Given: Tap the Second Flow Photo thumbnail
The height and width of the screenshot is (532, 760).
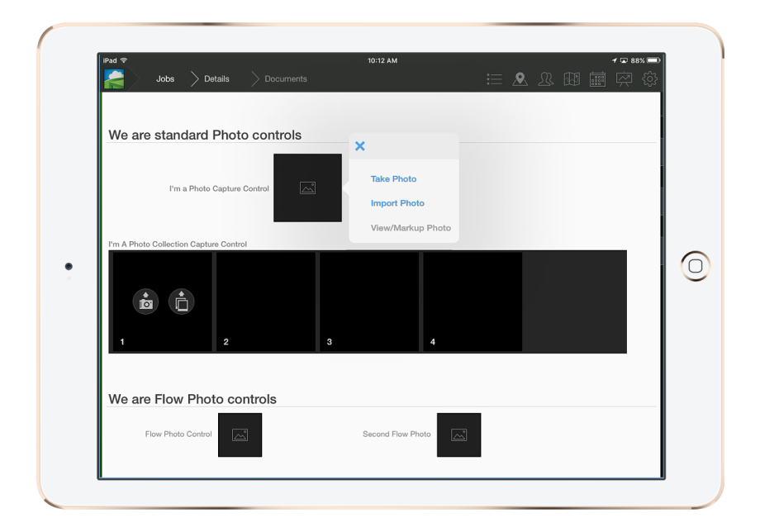Looking at the screenshot, I should tap(459, 435).
